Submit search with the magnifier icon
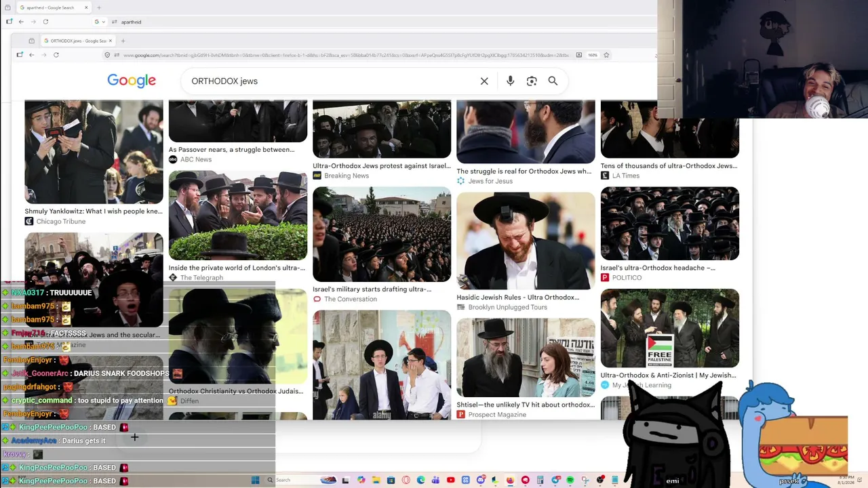The image size is (868, 488). coord(553,81)
